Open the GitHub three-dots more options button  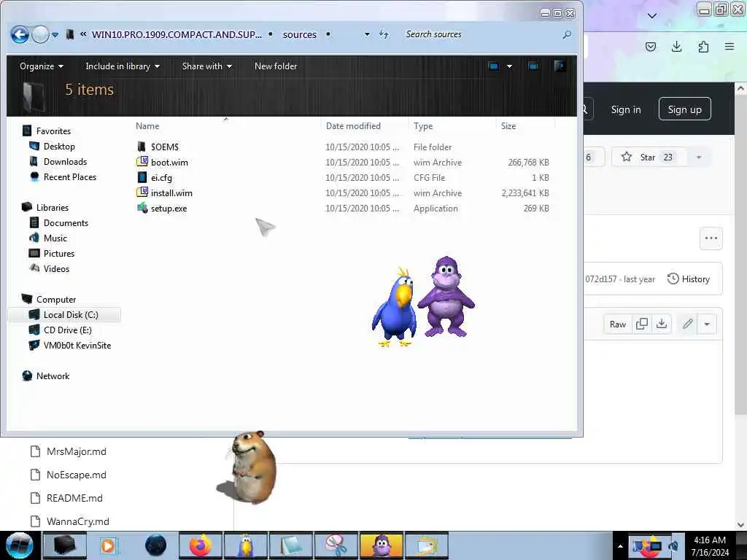point(711,238)
